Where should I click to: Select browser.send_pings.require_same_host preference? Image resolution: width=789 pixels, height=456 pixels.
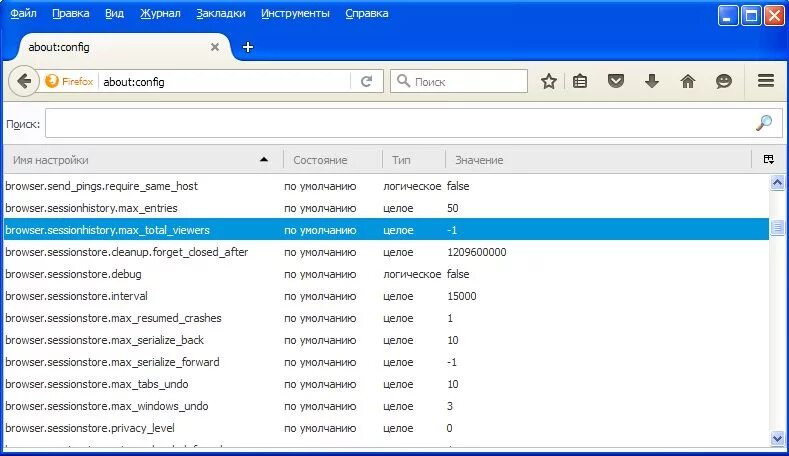point(386,186)
